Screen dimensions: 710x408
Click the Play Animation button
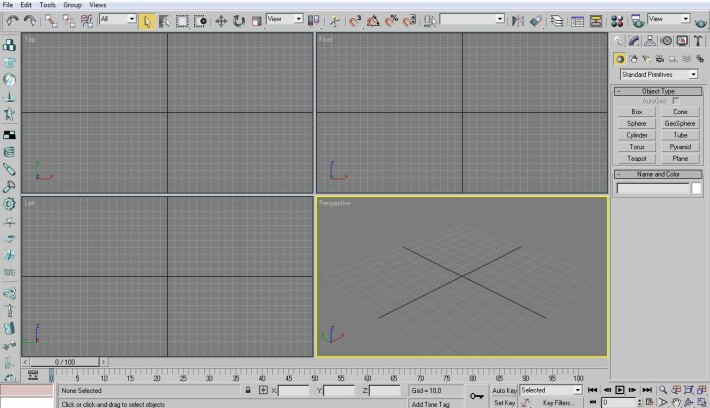[619, 390]
